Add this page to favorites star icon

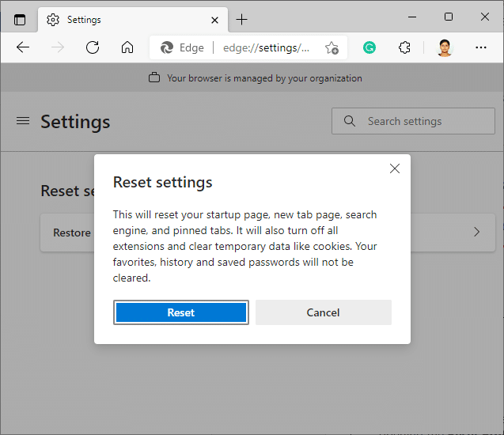tap(332, 47)
